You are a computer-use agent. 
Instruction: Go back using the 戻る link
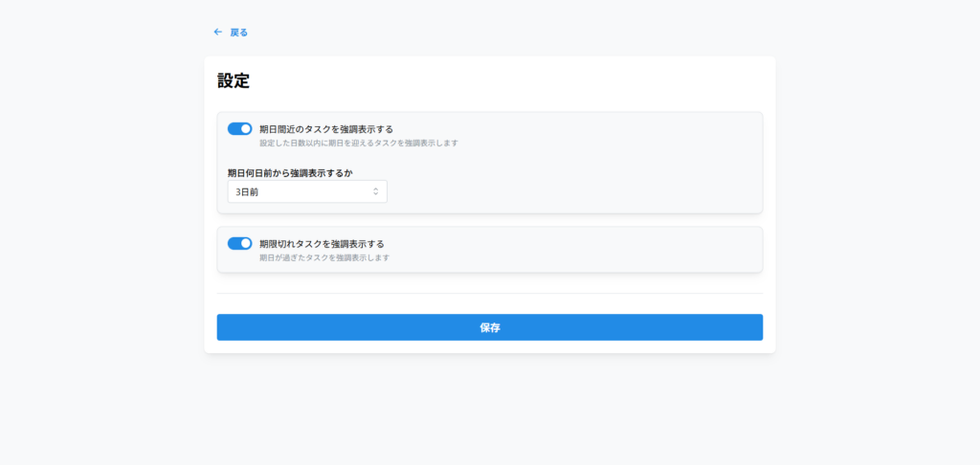coord(238,33)
